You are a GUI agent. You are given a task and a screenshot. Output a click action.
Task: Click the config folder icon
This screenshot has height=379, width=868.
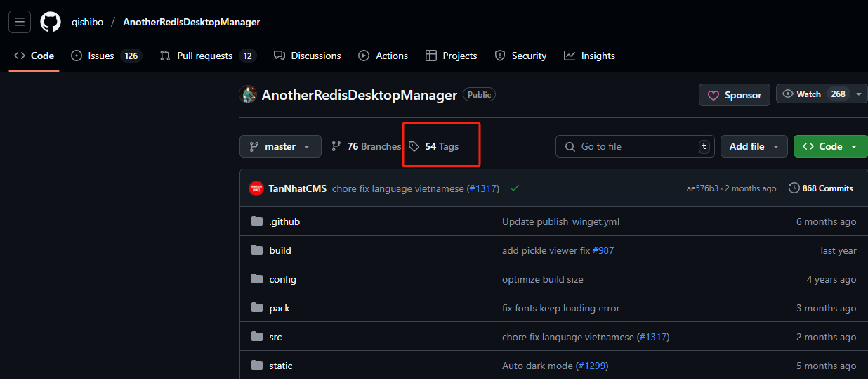257,279
